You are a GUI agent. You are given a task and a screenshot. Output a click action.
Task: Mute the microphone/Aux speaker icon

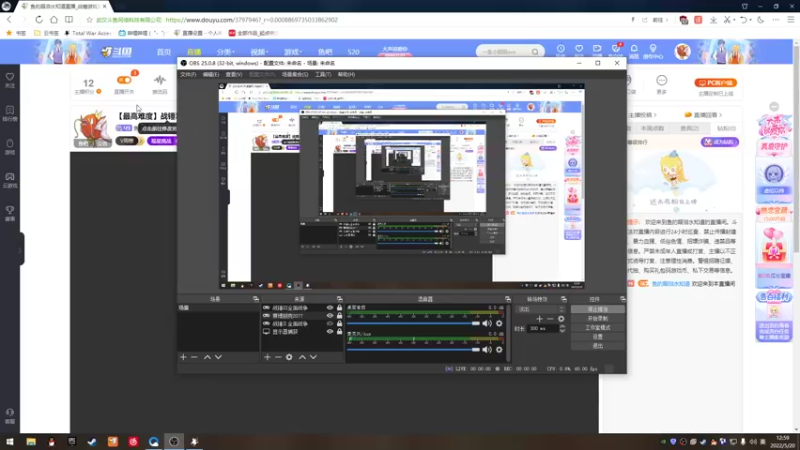coord(487,349)
